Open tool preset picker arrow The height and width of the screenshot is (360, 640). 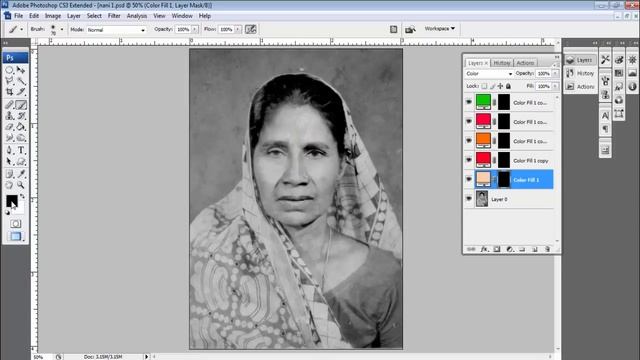coord(21,29)
